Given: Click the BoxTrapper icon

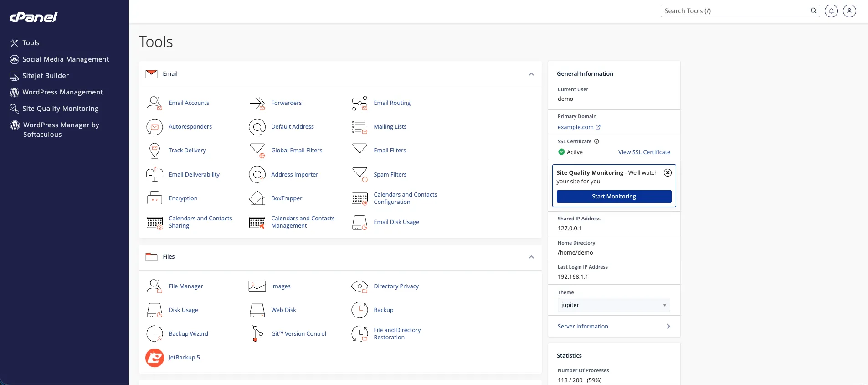Looking at the screenshot, I should coord(257,198).
